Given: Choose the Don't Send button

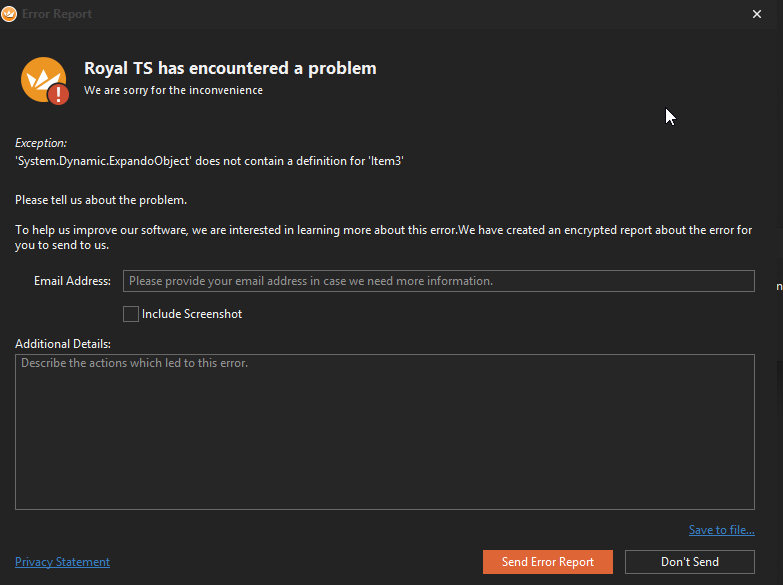Looking at the screenshot, I should pyautogui.click(x=689, y=562).
